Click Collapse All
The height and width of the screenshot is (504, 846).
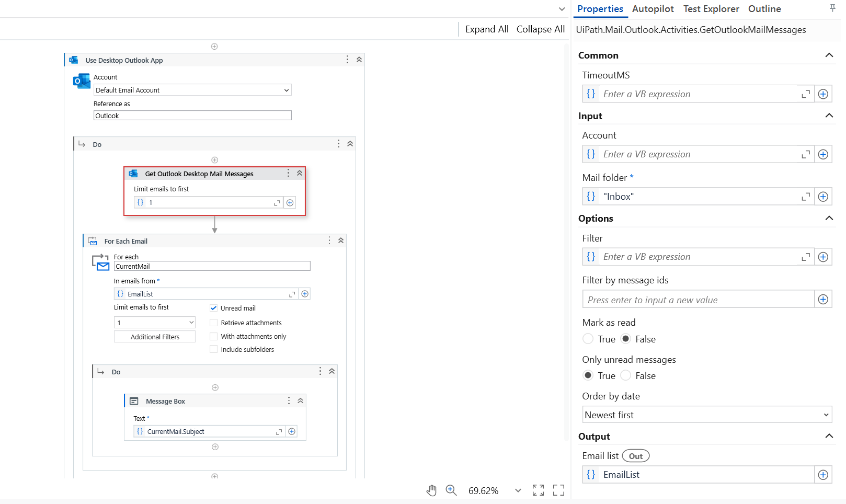pos(541,29)
